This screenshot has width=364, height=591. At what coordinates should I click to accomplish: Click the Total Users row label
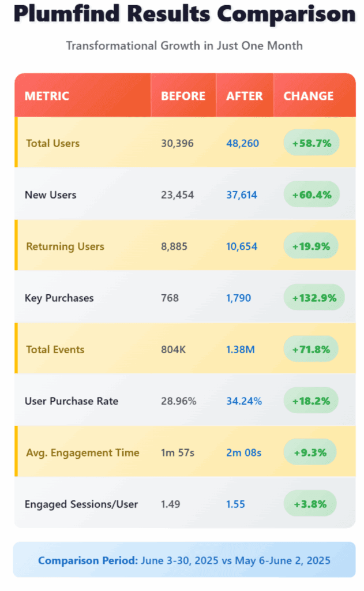coord(52,143)
